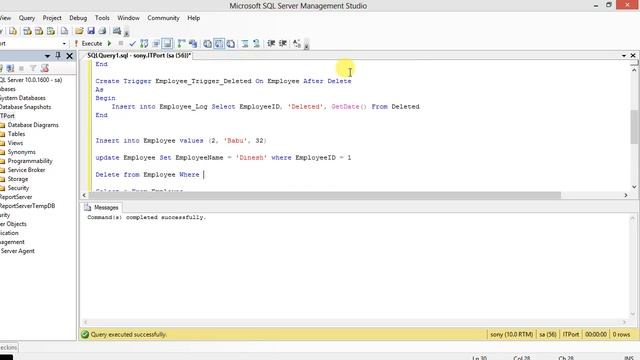The image size is (640, 360).
Task: Select the SQLQuery1.sql document tab
Action: [x=139, y=56]
